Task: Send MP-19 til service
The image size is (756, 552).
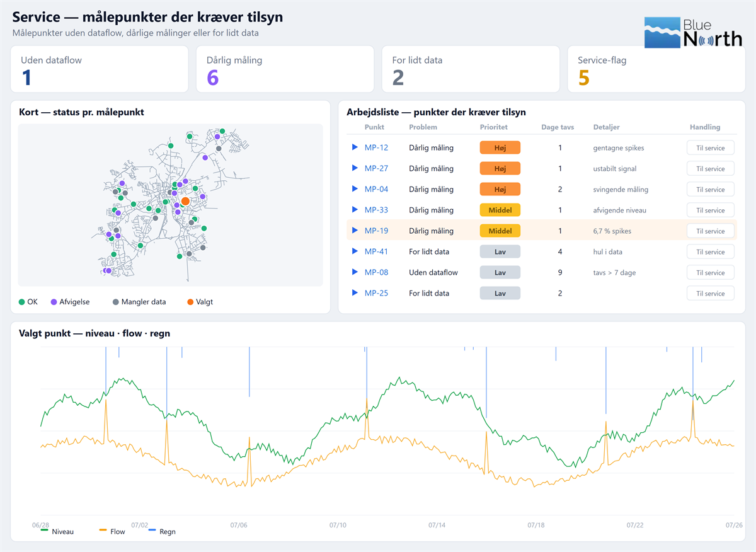Action: [x=710, y=231]
